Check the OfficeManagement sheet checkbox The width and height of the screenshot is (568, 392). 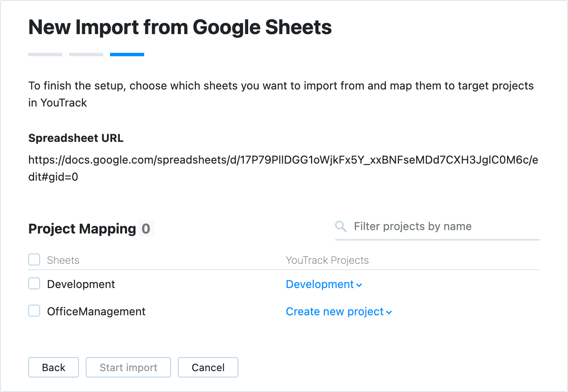[x=34, y=311]
